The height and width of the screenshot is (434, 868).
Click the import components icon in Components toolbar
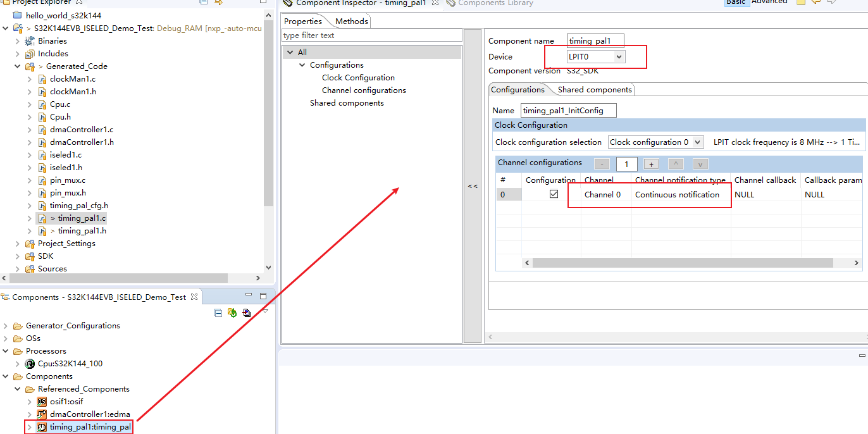point(247,313)
